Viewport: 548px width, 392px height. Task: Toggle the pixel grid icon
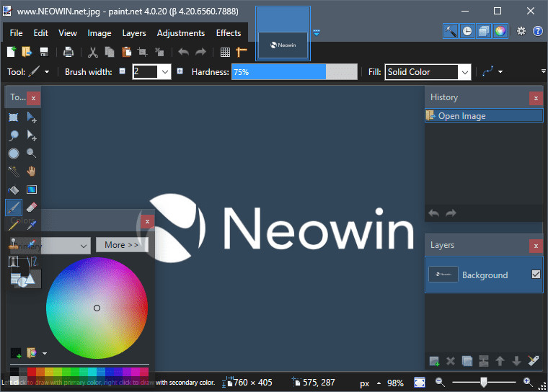225,52
